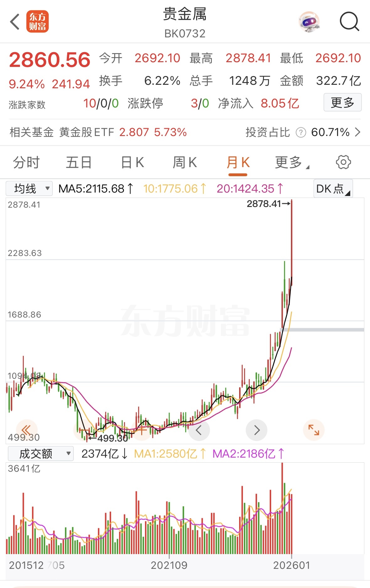370x588 pixels.
Task: Open the 成交额 indicator dropdown
Action: [40, 454]
